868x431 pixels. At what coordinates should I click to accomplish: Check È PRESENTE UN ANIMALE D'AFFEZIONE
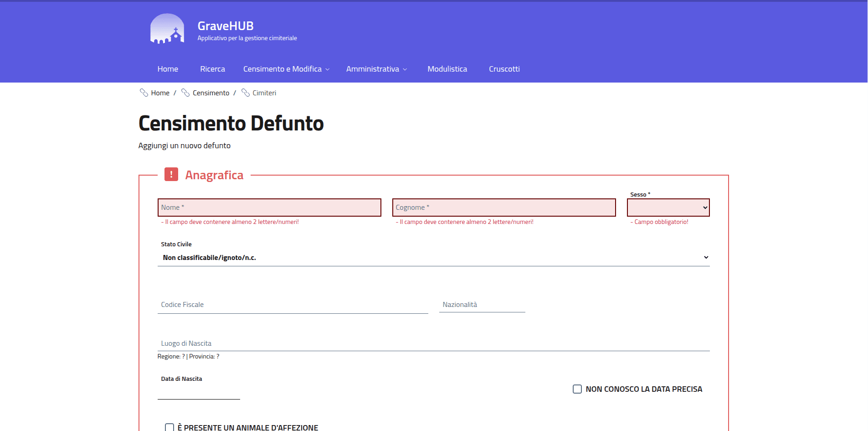[x=169, y=427]
